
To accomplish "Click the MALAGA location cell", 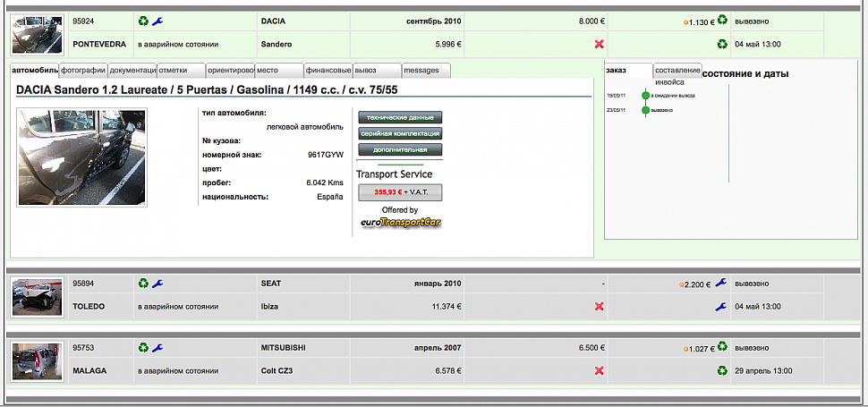I will tap(99, 370).
